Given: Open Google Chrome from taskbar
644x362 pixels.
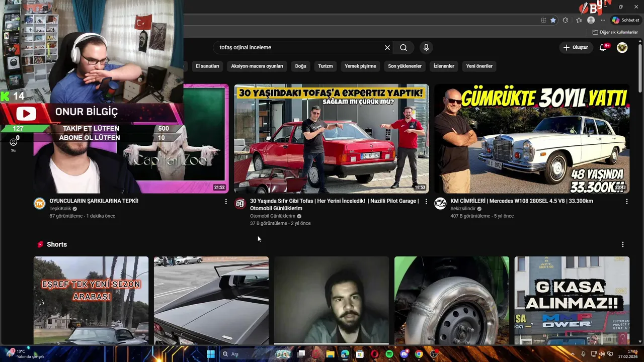Looking at the screenshot, I should 419,354.
